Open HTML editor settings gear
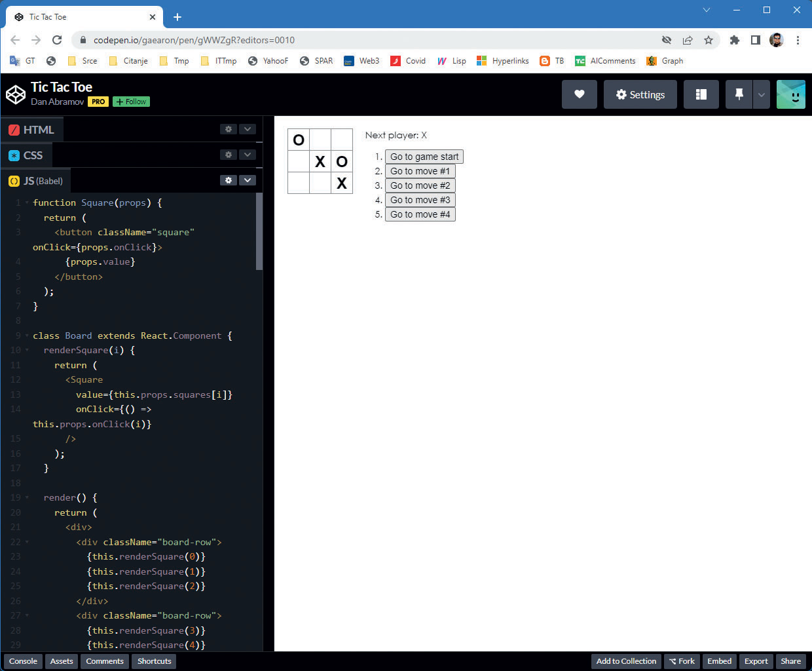 pyautogui.click(x=229, y=129)
